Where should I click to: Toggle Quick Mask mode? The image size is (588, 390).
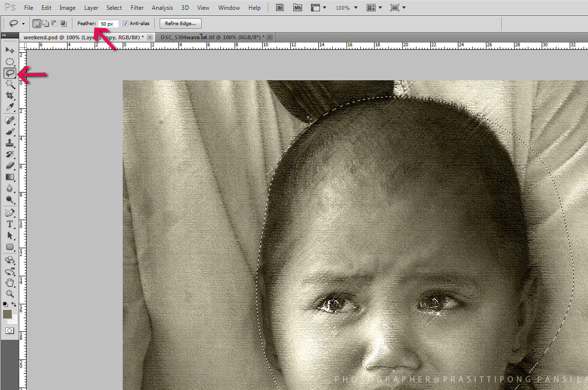9,331
